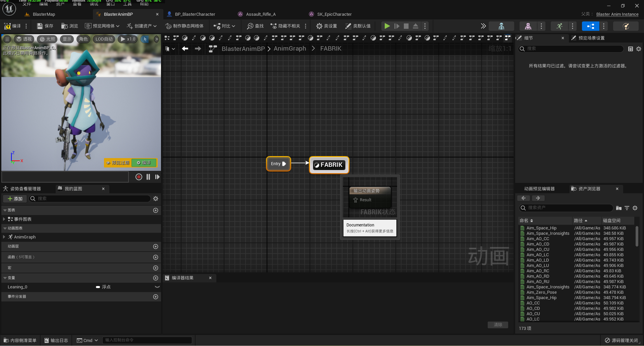Add a new macro with plus icon
Viewport: 644px width, 346px height.
(156, 268)
